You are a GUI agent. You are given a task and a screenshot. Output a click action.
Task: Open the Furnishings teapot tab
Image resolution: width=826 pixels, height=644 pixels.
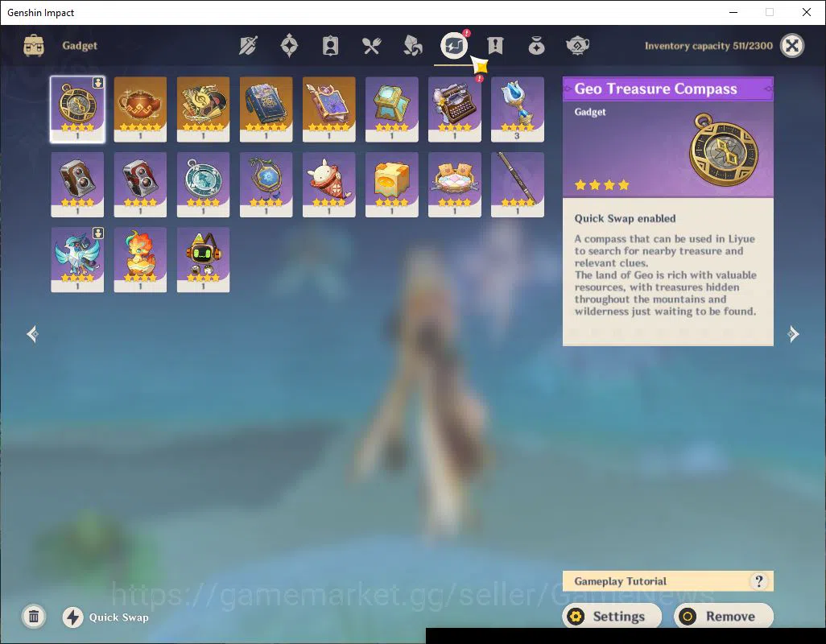tap(577, 46)
